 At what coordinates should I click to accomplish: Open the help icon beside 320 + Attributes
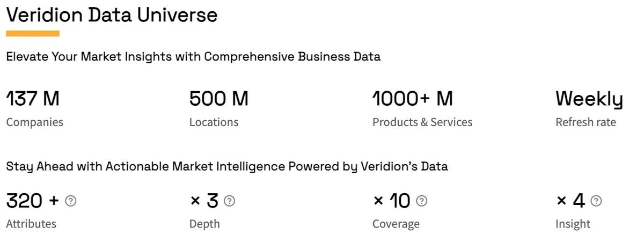click(x=70, y=201)
